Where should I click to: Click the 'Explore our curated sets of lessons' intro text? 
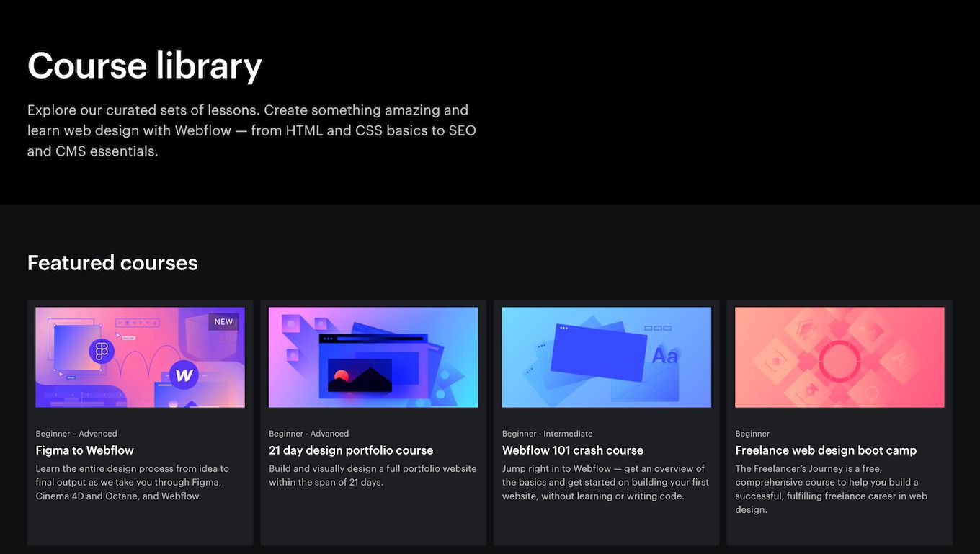point(251,130)
